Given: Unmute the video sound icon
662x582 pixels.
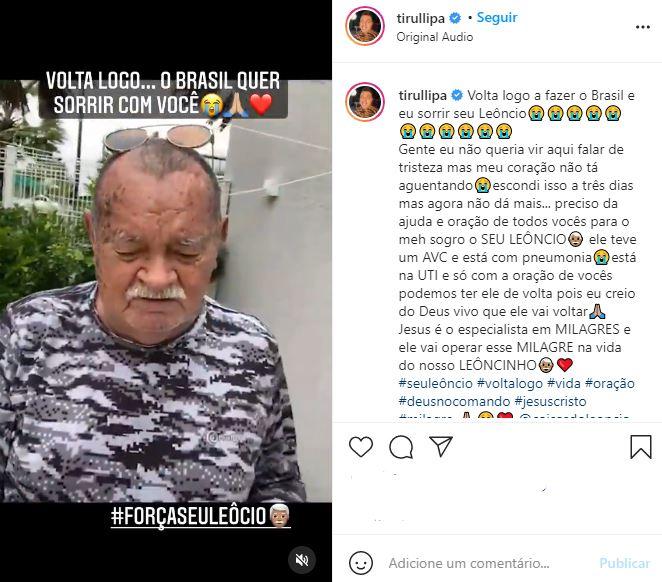Looking at the screenshot, I should [302, 560].
